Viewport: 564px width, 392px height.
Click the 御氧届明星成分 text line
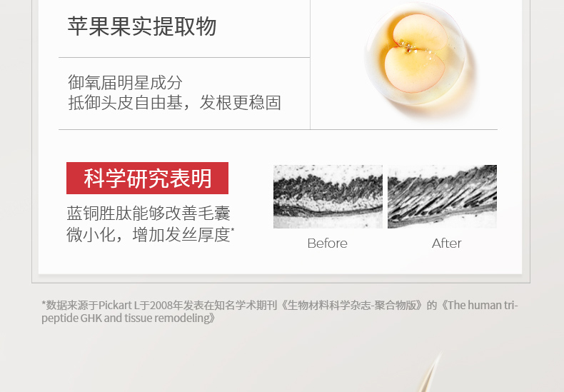(x=125, y=82)
